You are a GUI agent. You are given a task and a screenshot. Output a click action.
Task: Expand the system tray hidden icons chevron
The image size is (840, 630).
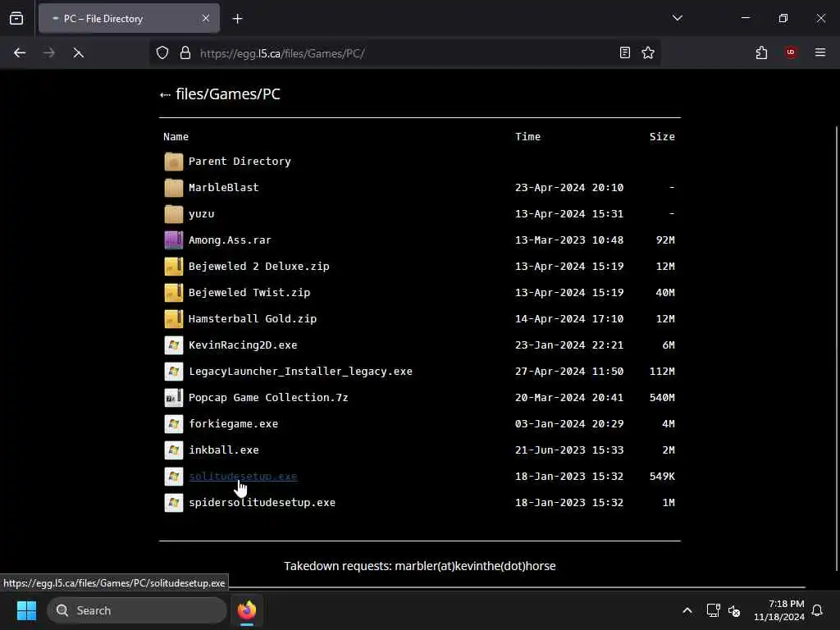click(687, 610)
